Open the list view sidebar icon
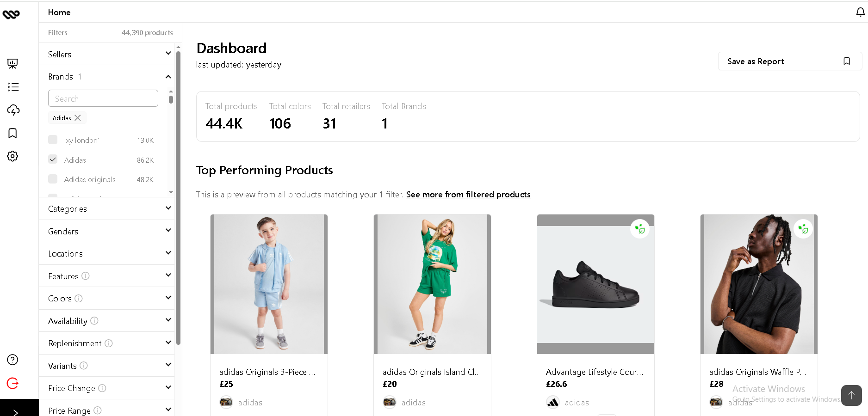868x416 pixels. coord(13,87)
